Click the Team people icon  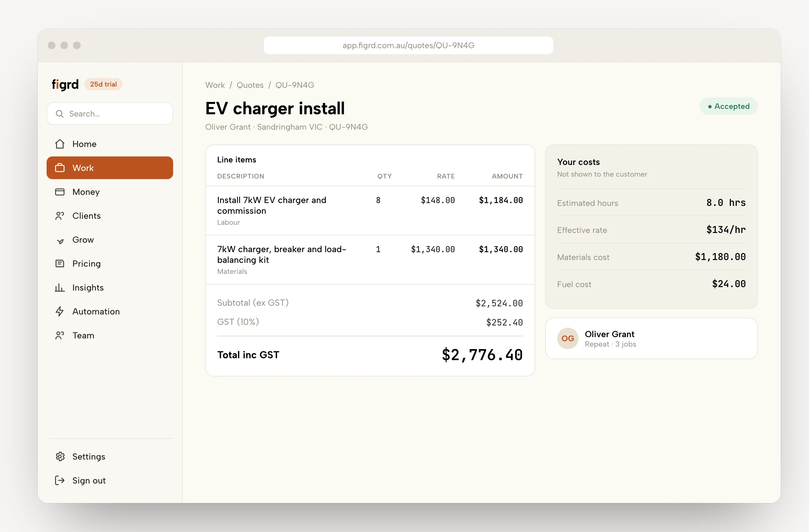pyautogui.click(x=60, y=335)
